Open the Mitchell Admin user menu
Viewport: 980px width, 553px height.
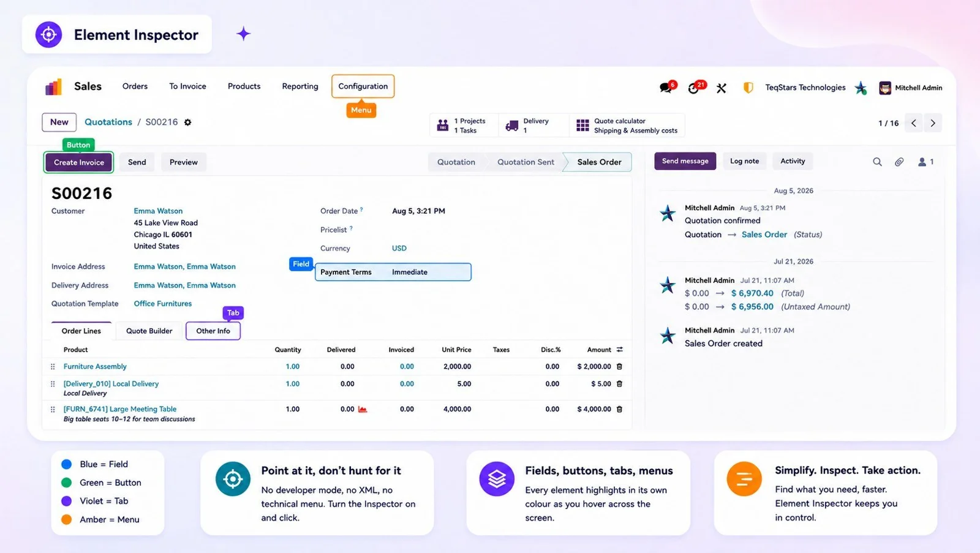pyautogui.click(x=910, y=88)
